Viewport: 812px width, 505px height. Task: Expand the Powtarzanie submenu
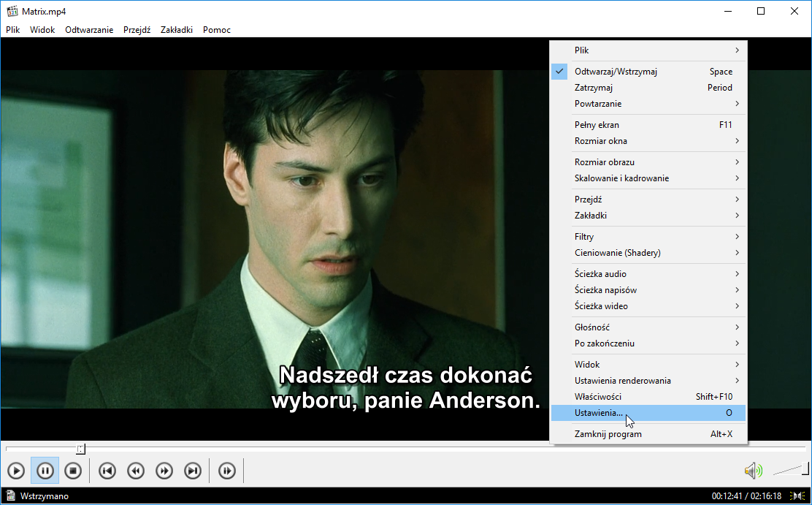[648, 104]
